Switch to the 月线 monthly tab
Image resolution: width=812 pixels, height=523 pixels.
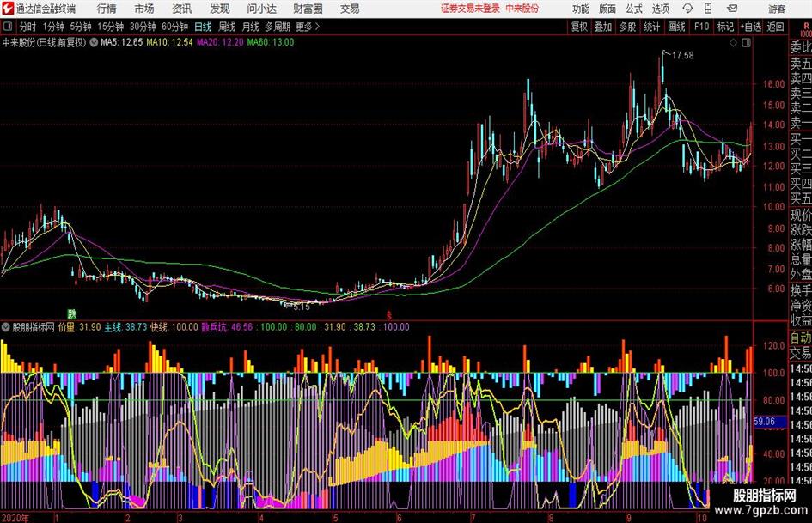point(251,27)
